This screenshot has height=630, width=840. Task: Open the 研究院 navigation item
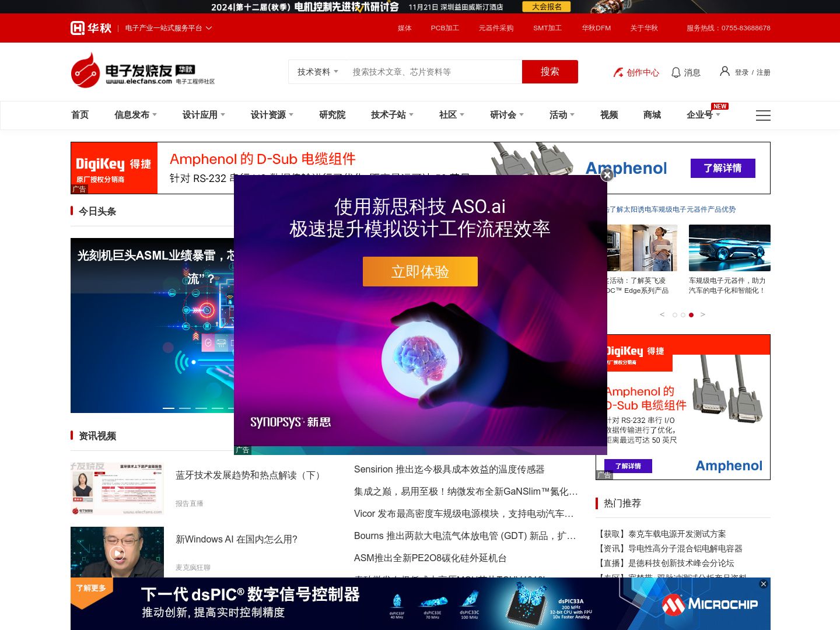pyautogui.click(x=332, y=115)
